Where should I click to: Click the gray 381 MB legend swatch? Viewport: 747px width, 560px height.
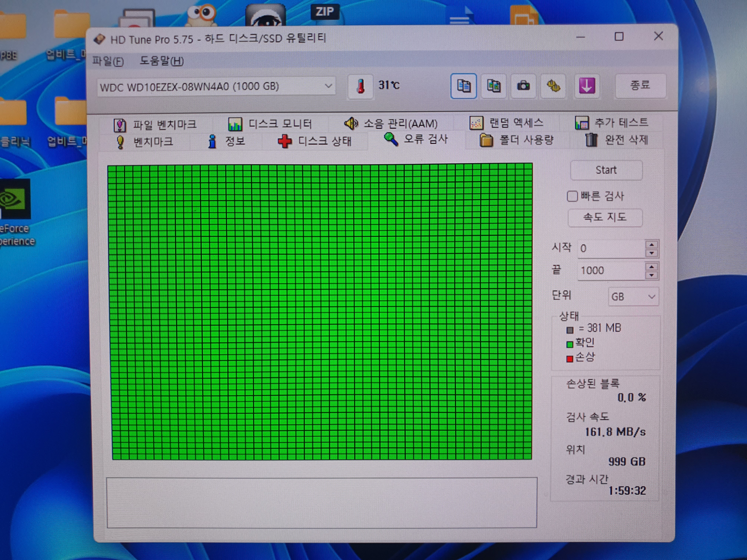[570, 330]
